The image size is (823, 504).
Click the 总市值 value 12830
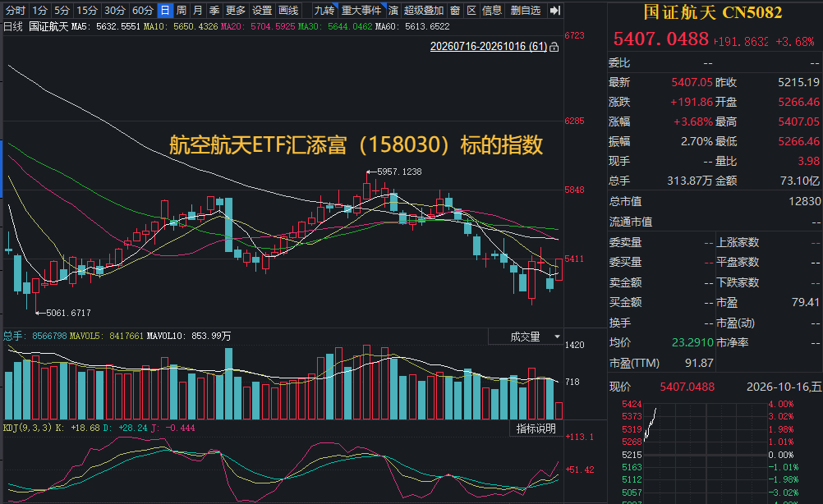[x=804, y=201]
